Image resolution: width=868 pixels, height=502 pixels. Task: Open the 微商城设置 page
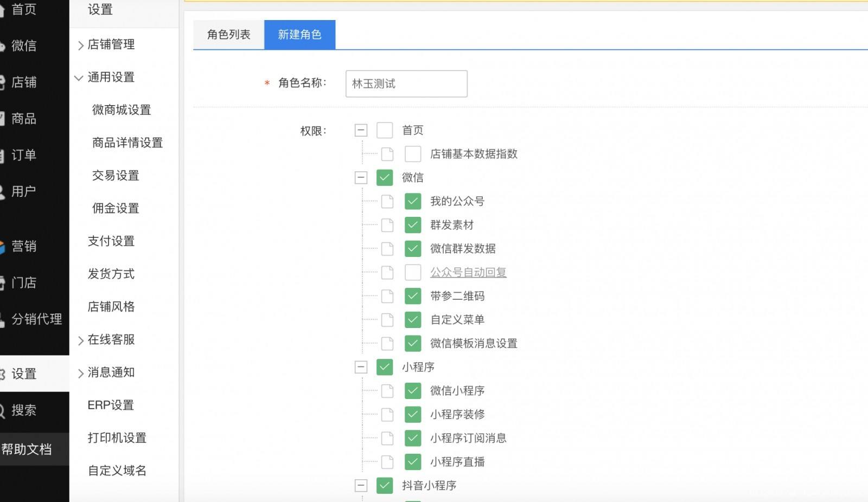[122, 110]
